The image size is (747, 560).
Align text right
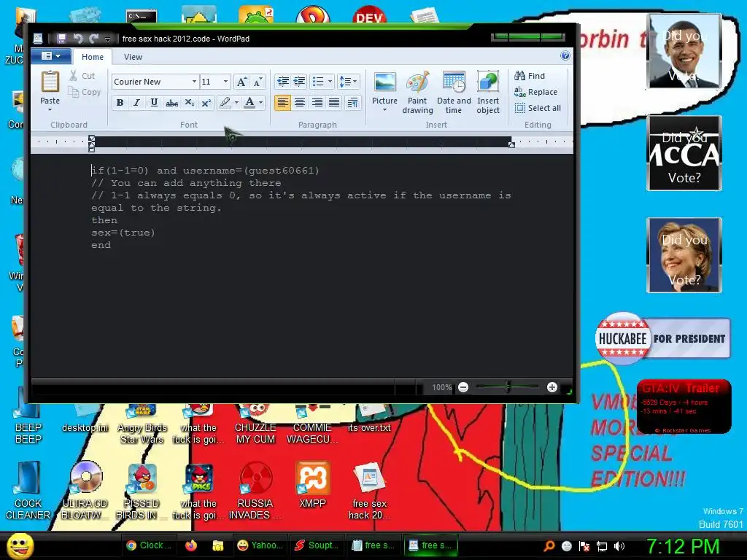(317, 102)
